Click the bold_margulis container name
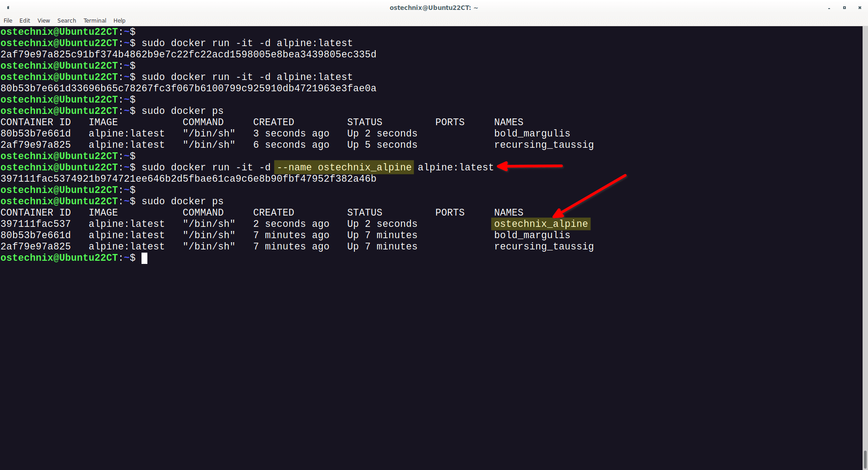Viewport: 868px width, 470px height. pyautogui.click(x=532, y=235)
